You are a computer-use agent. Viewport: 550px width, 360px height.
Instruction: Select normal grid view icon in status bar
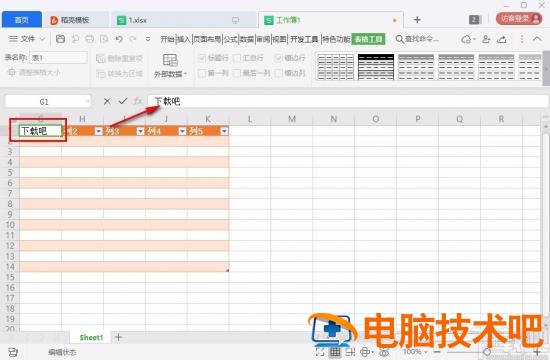point(335,352)
